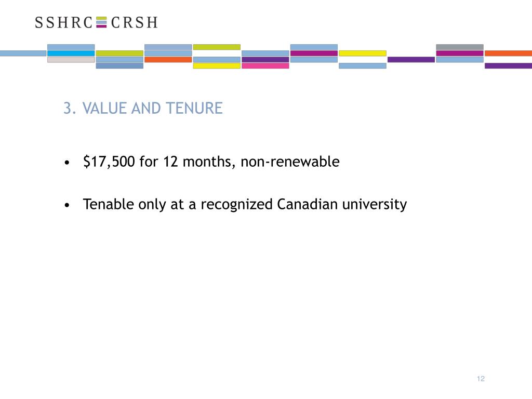Click the SSHRC CRSH logo emblem
532x399 pixels.
click(101, 22)
